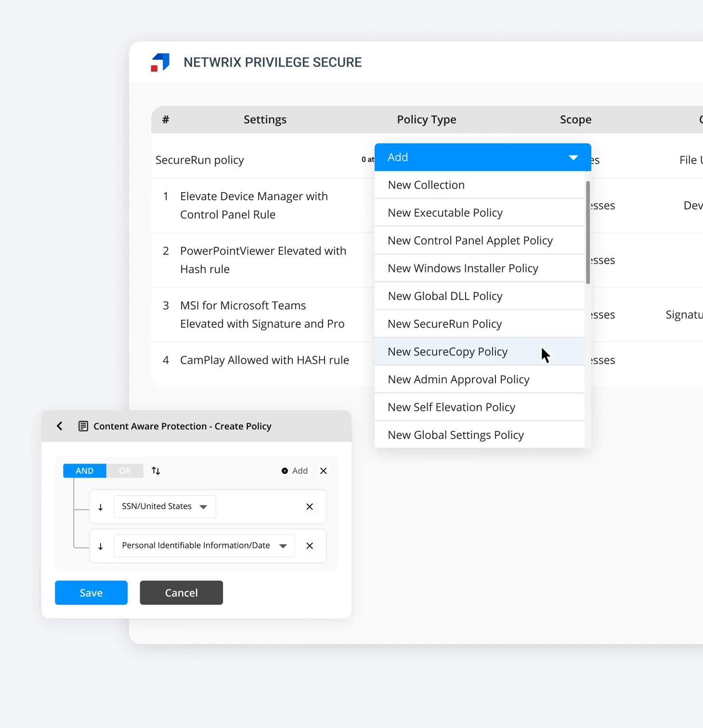The image size is (703, 728).
Task: Delete the SSN/United States condition row
Action: point(310,507)
